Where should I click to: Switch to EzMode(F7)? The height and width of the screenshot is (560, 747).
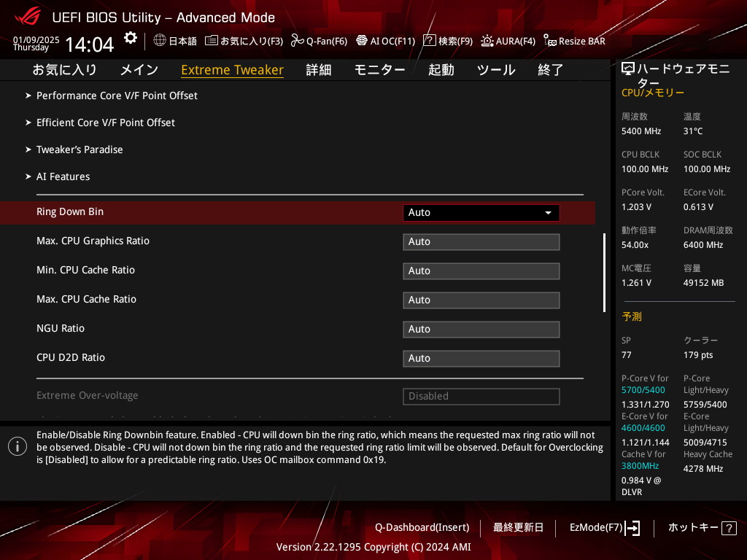(604, 527)
